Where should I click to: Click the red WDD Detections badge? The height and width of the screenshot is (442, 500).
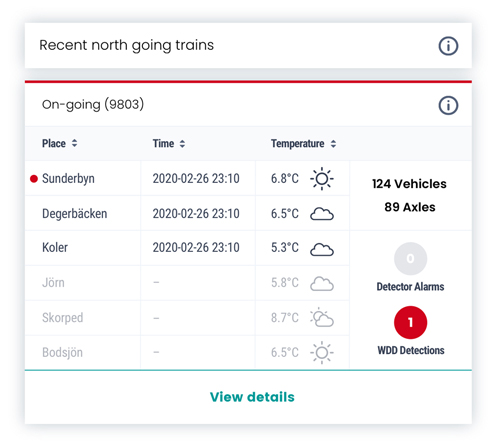pos(410,322)
